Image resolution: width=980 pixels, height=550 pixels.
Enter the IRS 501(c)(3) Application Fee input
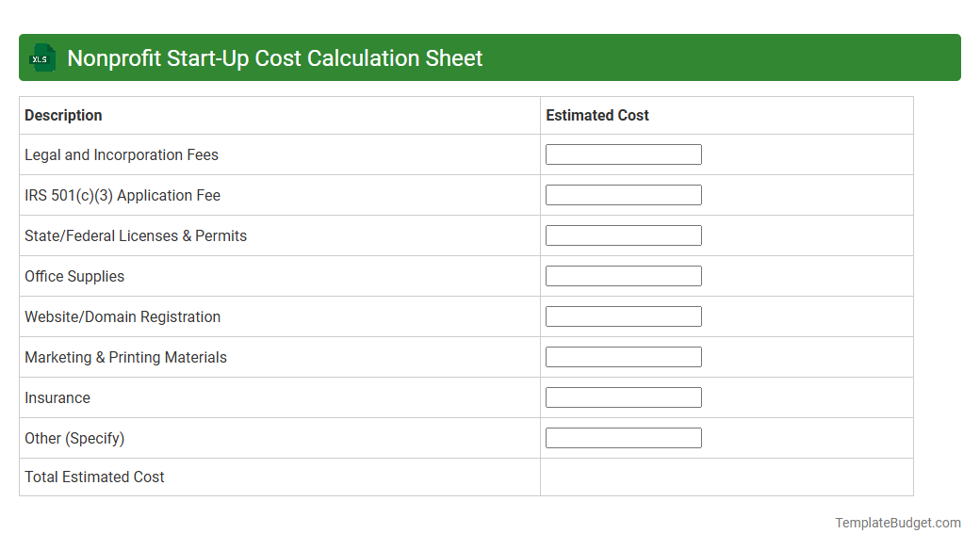(x=623, y=194)
